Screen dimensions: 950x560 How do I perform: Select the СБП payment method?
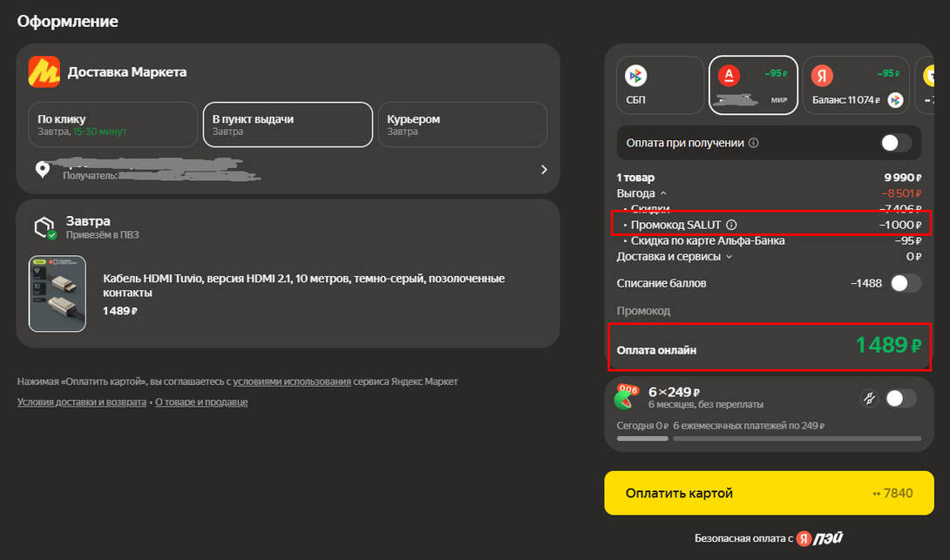coord(660,85)
